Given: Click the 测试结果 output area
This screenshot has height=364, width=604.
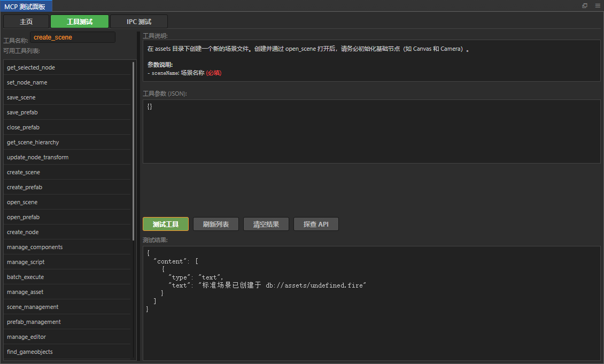Looking at the screenshot, I should tap(371, 304).
